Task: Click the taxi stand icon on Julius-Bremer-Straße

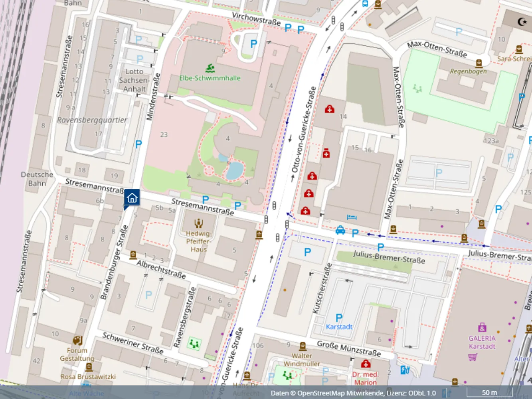Action: [x=340, y=230]
